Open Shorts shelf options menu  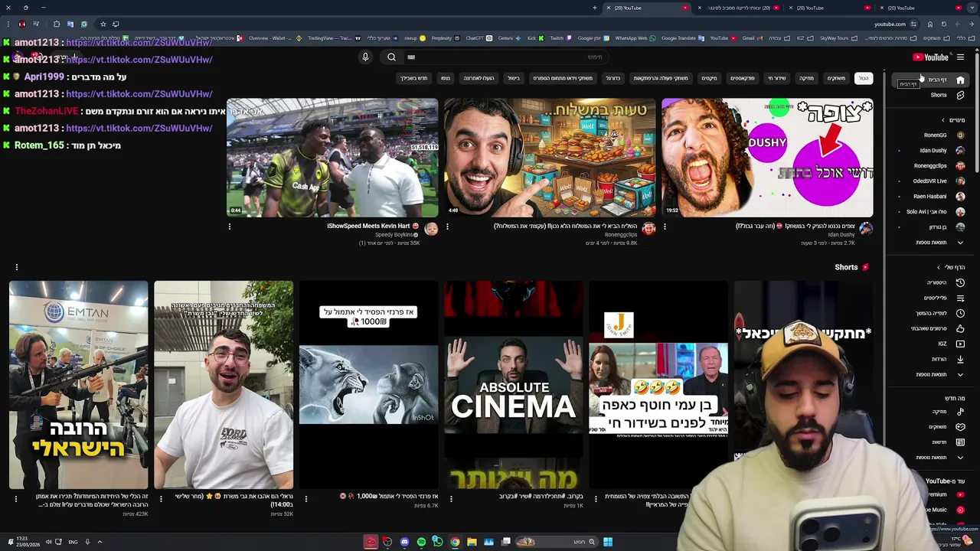[x=16, y=267]
